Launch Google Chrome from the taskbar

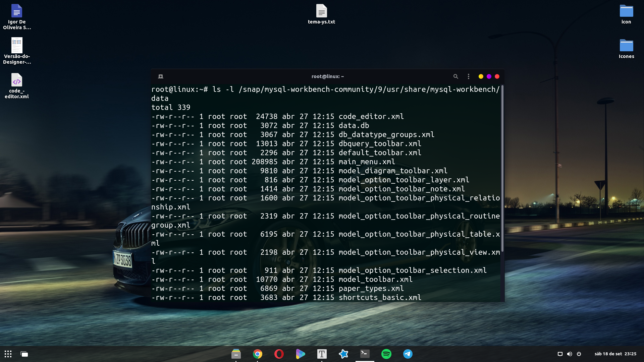(x=258, y=354)
